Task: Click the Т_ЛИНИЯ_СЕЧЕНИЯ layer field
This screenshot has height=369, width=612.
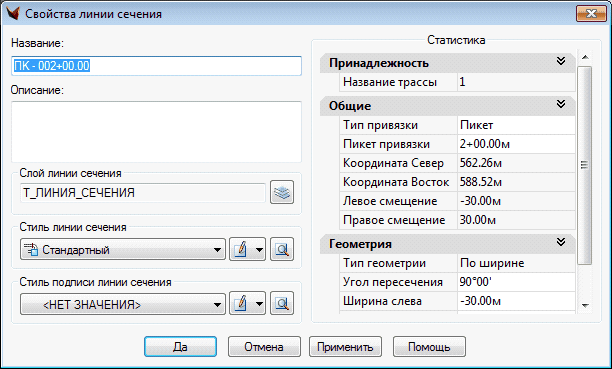Action: coord(143,193)
